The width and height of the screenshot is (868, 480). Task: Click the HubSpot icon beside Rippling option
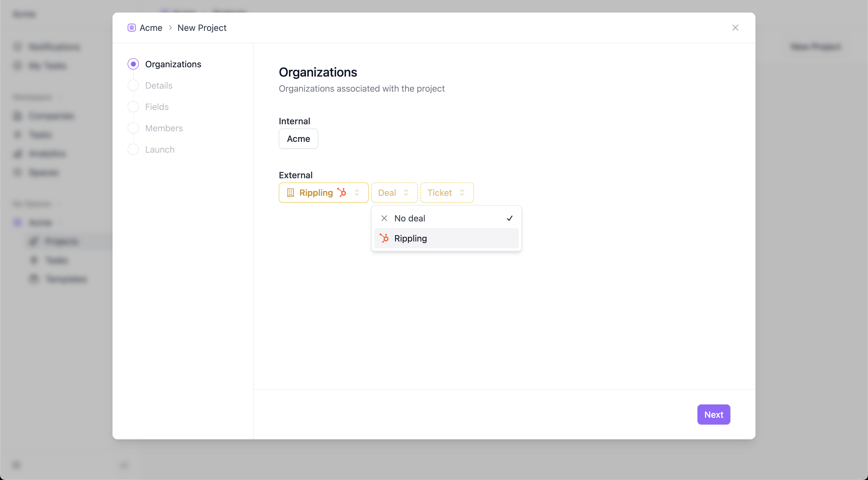(x=384, y=238)
